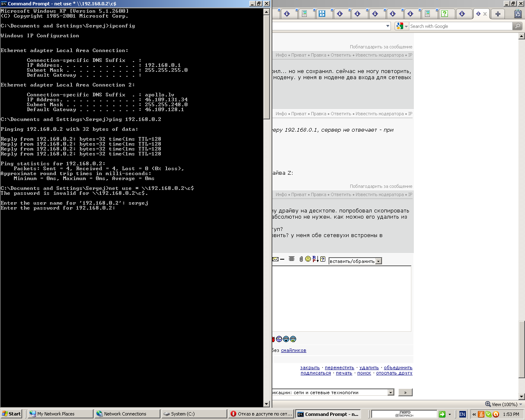Open the closed tabs trash icon
Screen dimensions: 525x420
[518, 14]
